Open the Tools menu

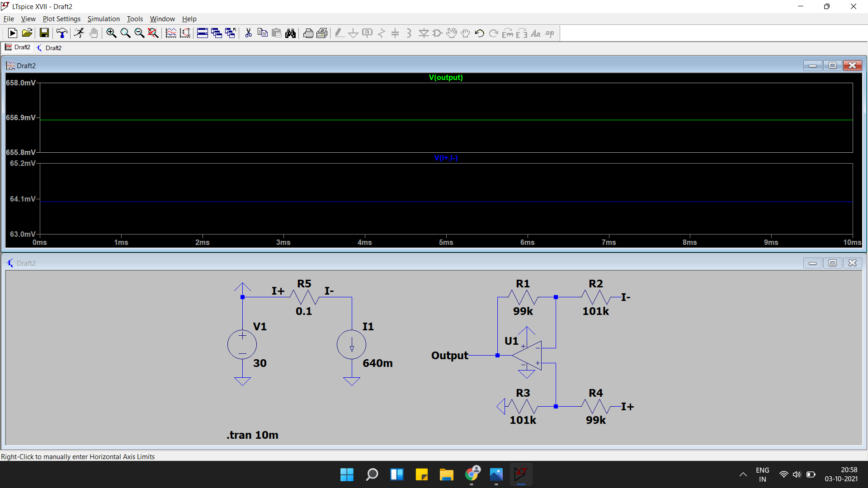coord(135,19)
